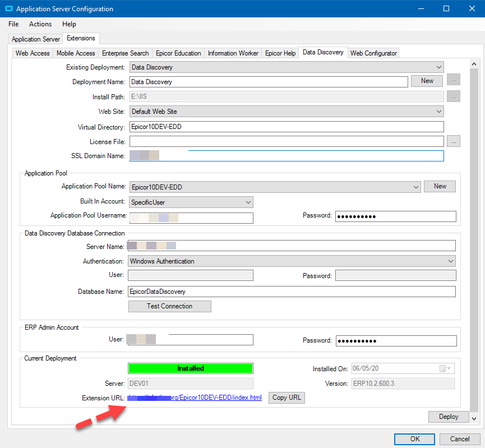
Task: Click the SSL Domain Name field
Action: (x=287, y=156)
